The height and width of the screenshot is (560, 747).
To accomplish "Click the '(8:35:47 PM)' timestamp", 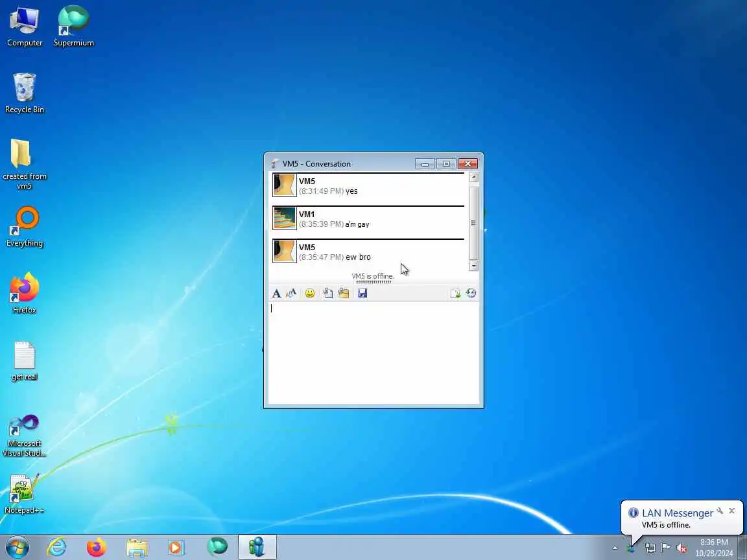I will pyautogui.click(x=321, y=257).
